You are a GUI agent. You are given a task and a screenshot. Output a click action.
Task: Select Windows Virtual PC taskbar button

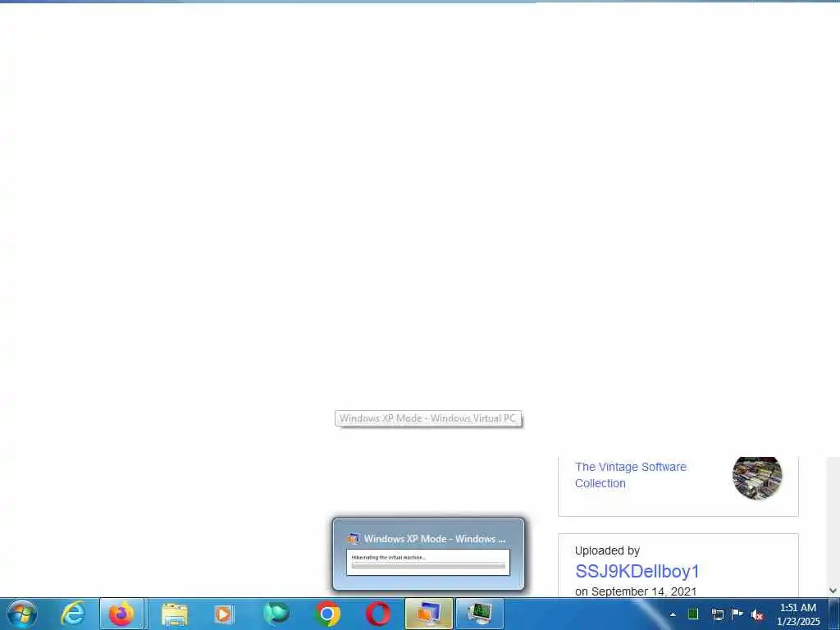click(428, 614)
